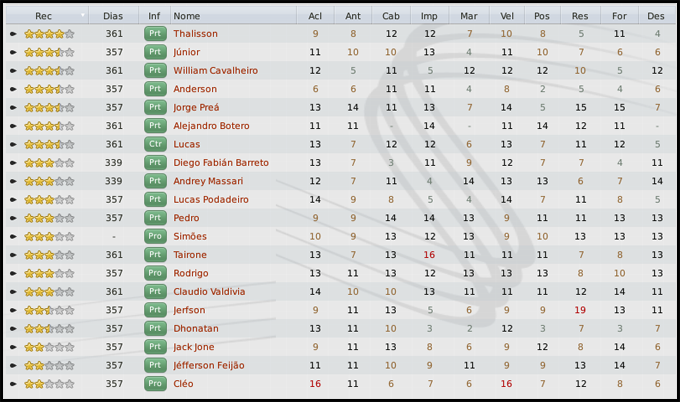This screenshot has height=402, width=680.
Task: Click the row arrow left of Anderson's stars
Action: (13, 89)
